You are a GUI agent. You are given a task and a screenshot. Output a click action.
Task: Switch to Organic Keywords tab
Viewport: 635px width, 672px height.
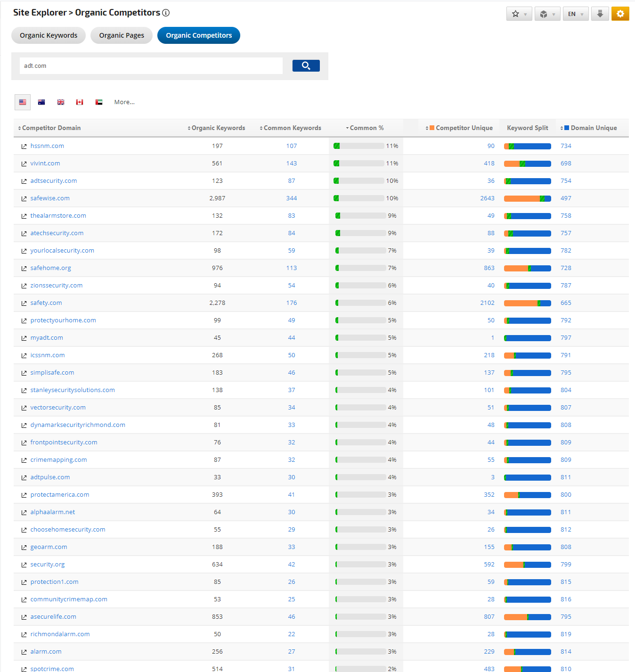point(49,35)
